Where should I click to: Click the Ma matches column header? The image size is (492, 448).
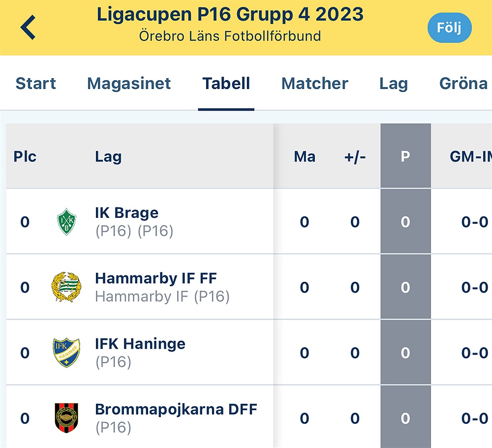click(304, 156)
